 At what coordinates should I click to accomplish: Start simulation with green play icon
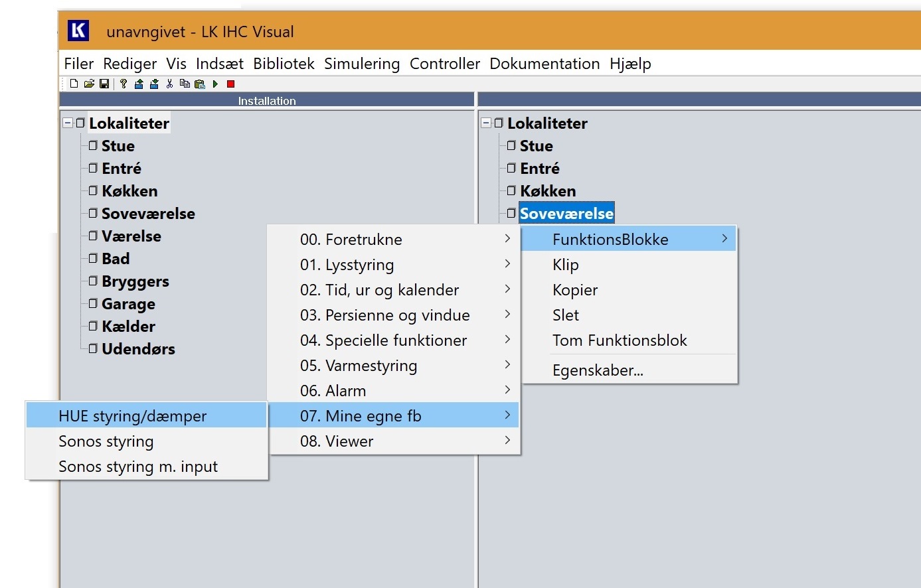[x=215, y=84]
